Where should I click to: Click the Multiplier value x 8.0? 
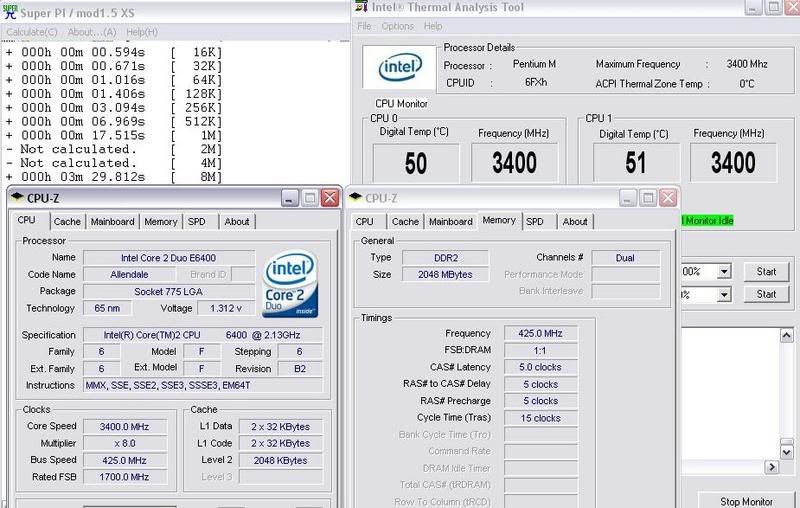pos(124,443)
